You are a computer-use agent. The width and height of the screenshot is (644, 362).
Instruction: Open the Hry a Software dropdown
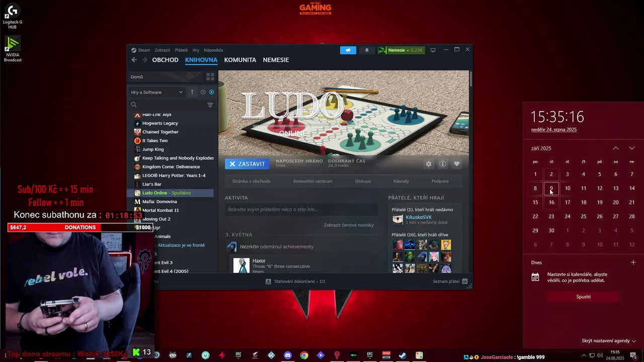pyautogui.click(x=156, y=93)
